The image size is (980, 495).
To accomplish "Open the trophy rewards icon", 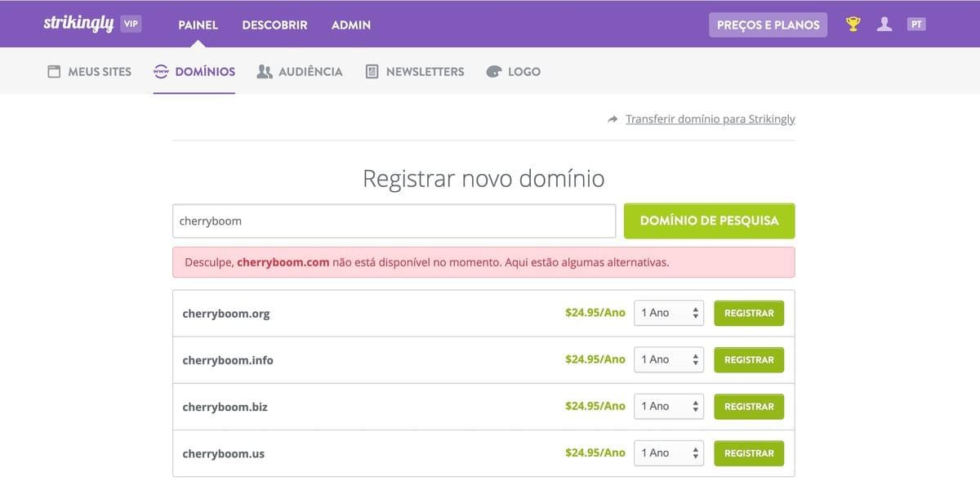I will 853,25.
